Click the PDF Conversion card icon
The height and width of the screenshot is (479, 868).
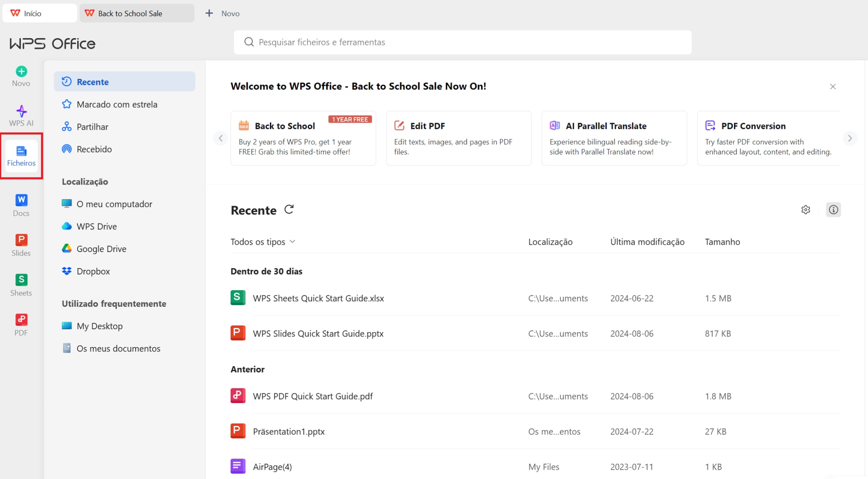(710, 126)
